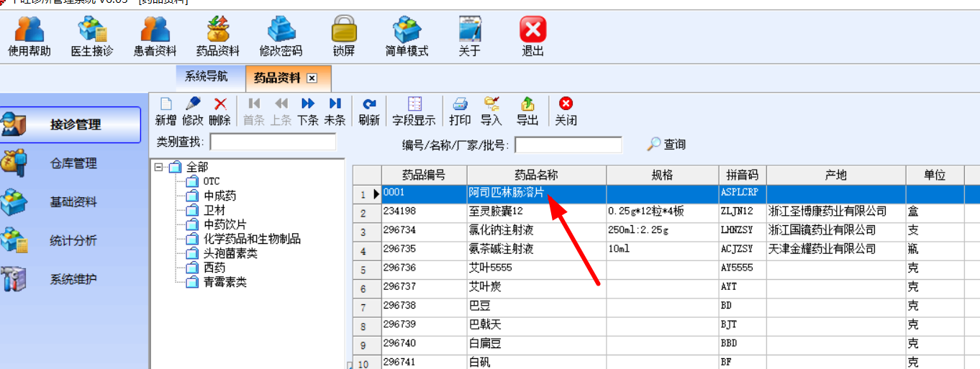Sort by the 产地 column header
Image resolution: width=980 pixels, height=369 pixels.
coord(836,176)
